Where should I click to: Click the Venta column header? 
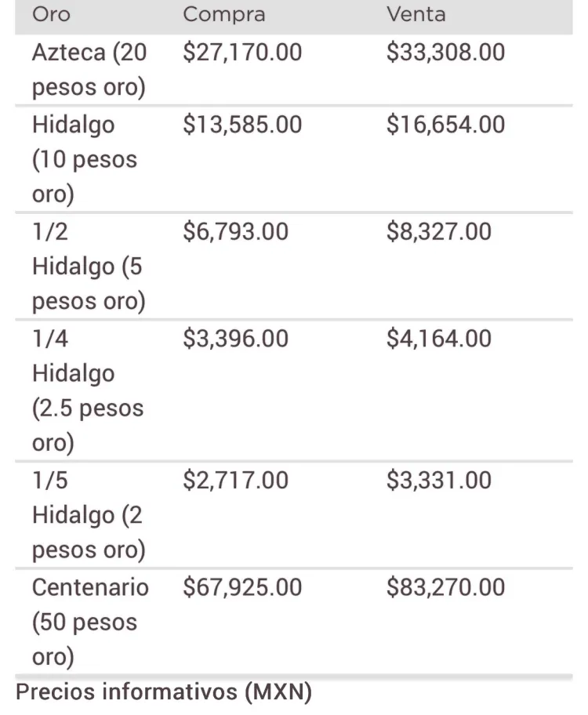pos(416,14)
